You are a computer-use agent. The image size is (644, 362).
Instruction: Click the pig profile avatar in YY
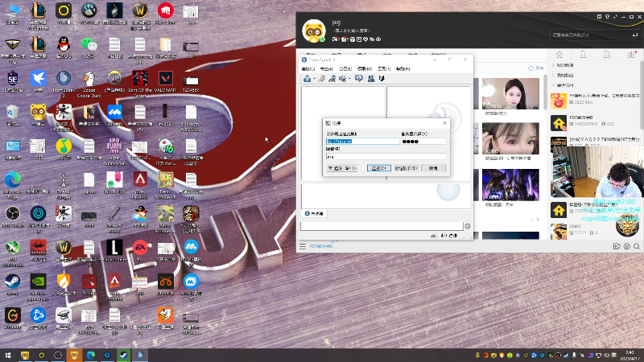314,31
